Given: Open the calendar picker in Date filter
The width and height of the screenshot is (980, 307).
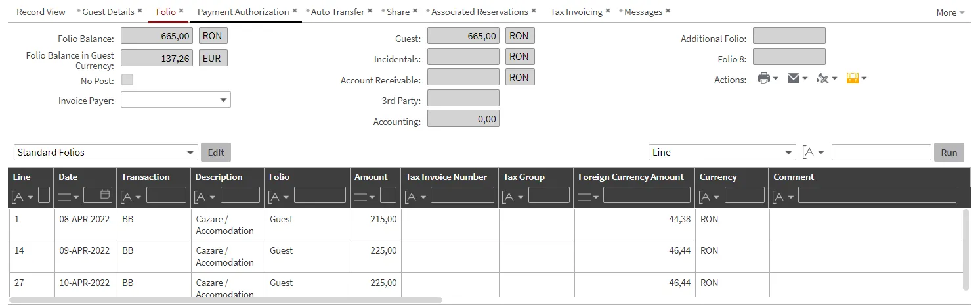Looking at the screenshot, I should click(106, 195).
